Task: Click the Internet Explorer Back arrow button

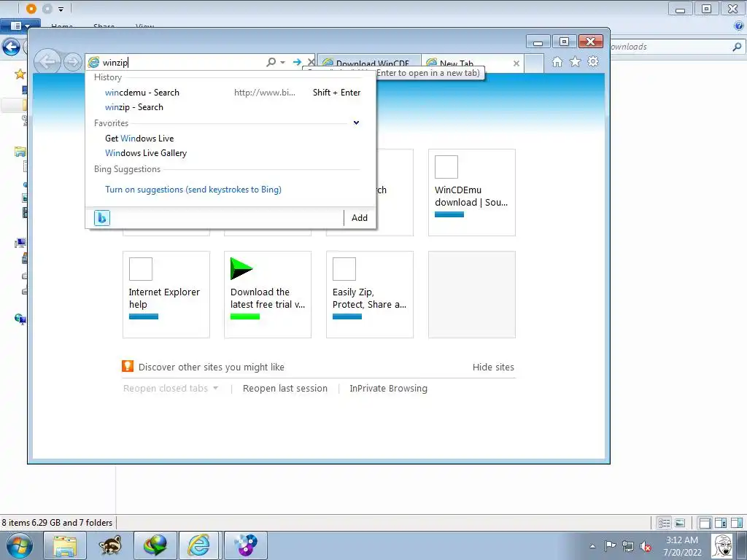Action: (x=47, y=62)
